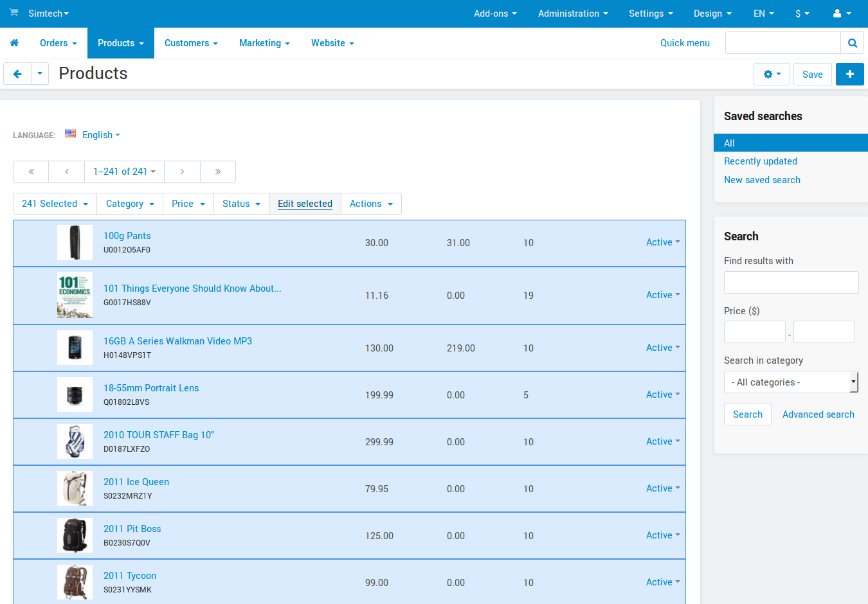The width and height of the screenshot is (868, 604).
Task: Open the Marketing menu
Action: pyautogui.click(x=264, y=43)
